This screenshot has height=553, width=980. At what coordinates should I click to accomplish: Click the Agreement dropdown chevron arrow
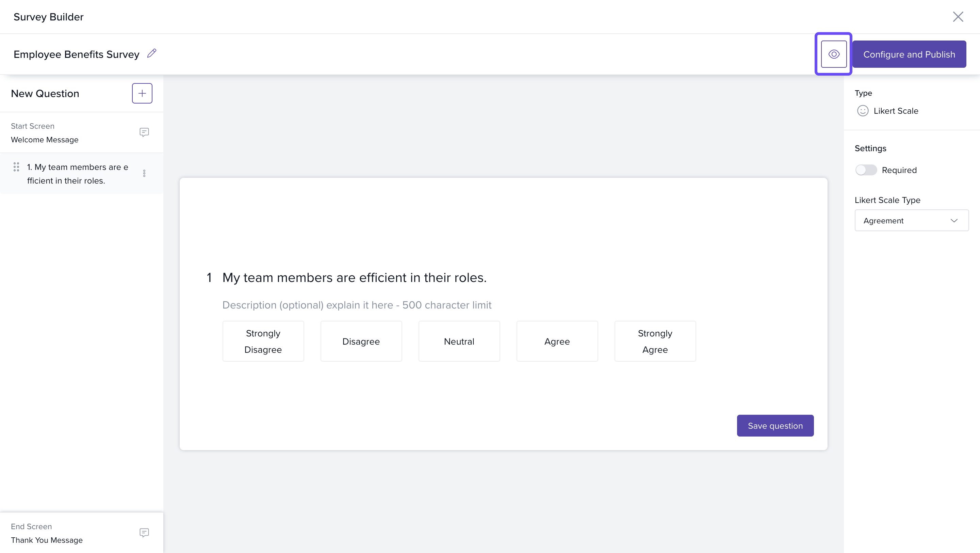coord(954,220)
